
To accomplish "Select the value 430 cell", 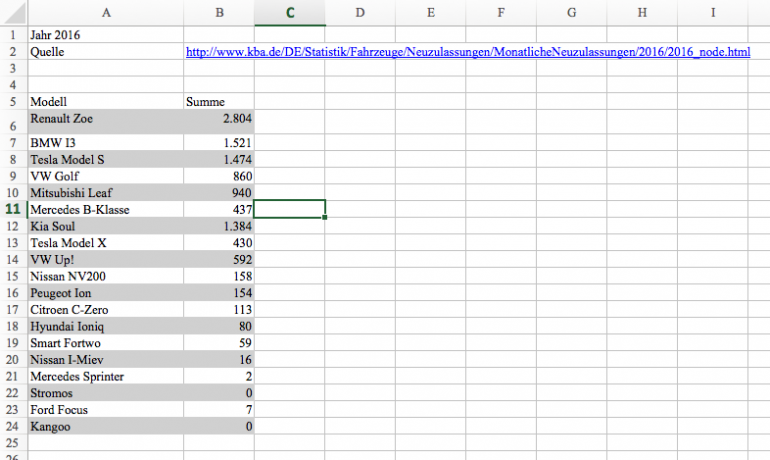I will pyautogui.click(x=219, y=243).
